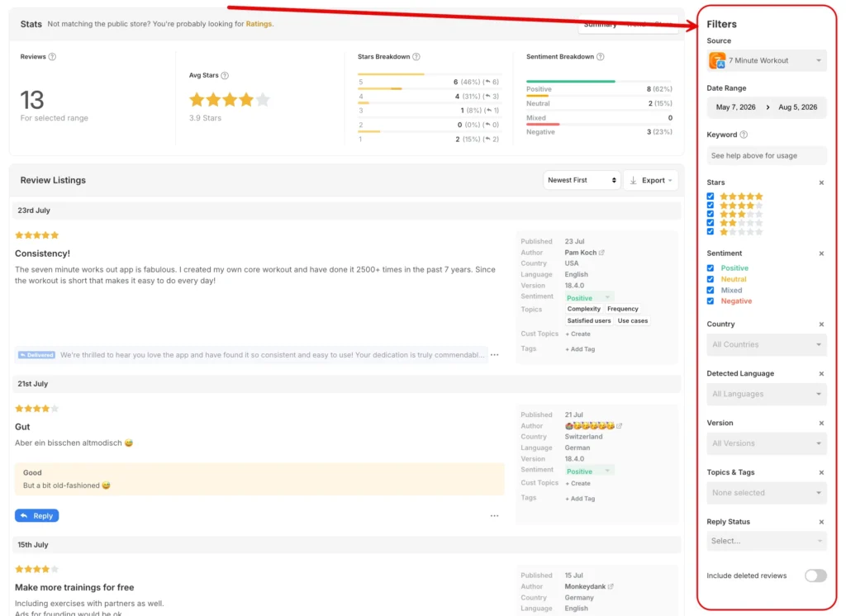Screen dimensions: 846x616
Task: Click the Complexity topic tag
Action: (583, 309)
